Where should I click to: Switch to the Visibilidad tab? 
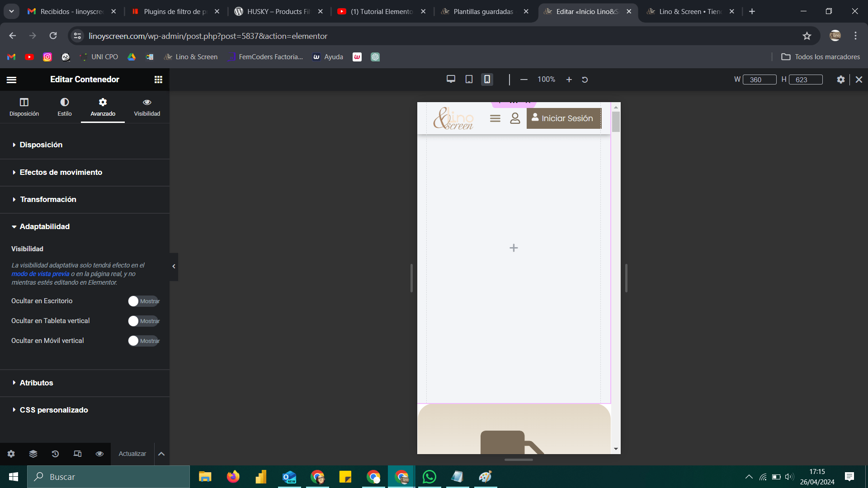tap(147, 108)
